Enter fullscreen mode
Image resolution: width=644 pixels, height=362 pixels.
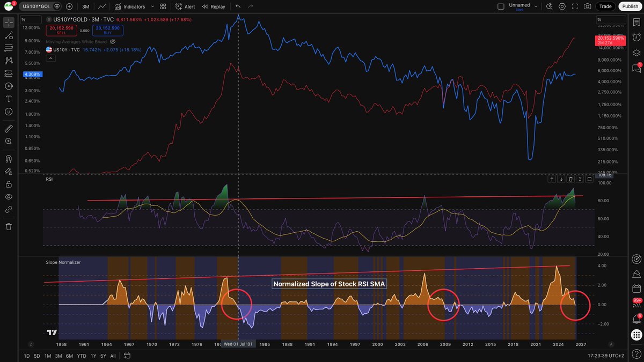tap(575, 6)
